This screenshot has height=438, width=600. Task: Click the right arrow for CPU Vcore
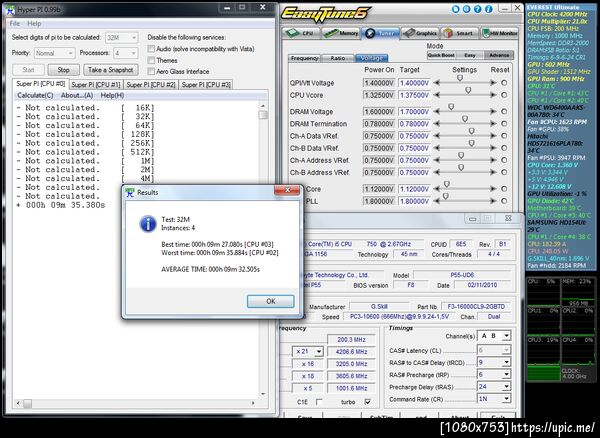pyautogui.click(x=494, y=95)
